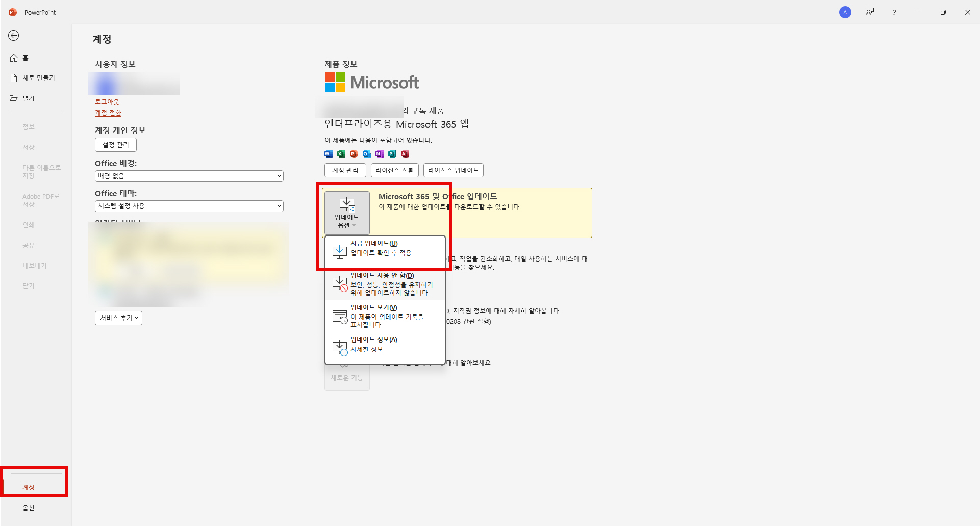Click the Publisher app icon
The image size is (980, 526).
[x=392, y=154]
